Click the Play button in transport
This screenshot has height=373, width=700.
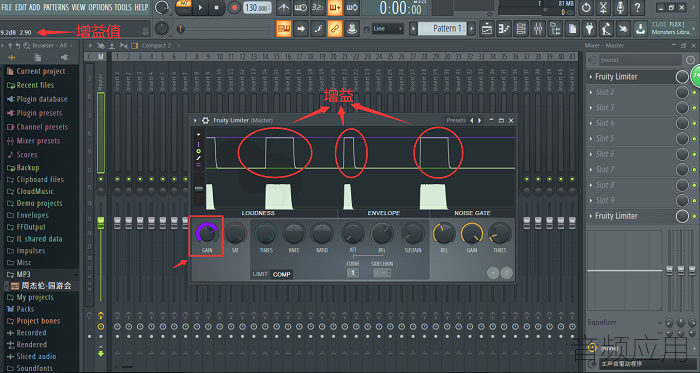(x=200, y=8)
